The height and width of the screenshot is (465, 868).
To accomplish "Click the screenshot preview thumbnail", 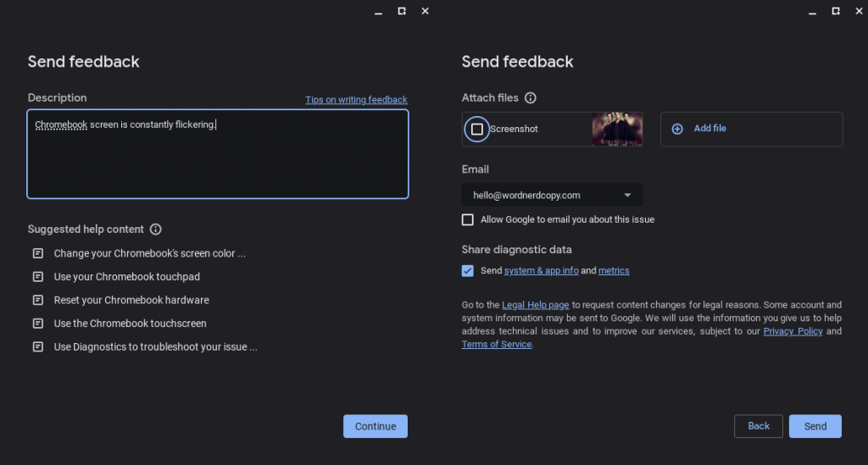I will pyautogui.click(x=616, y=129).
